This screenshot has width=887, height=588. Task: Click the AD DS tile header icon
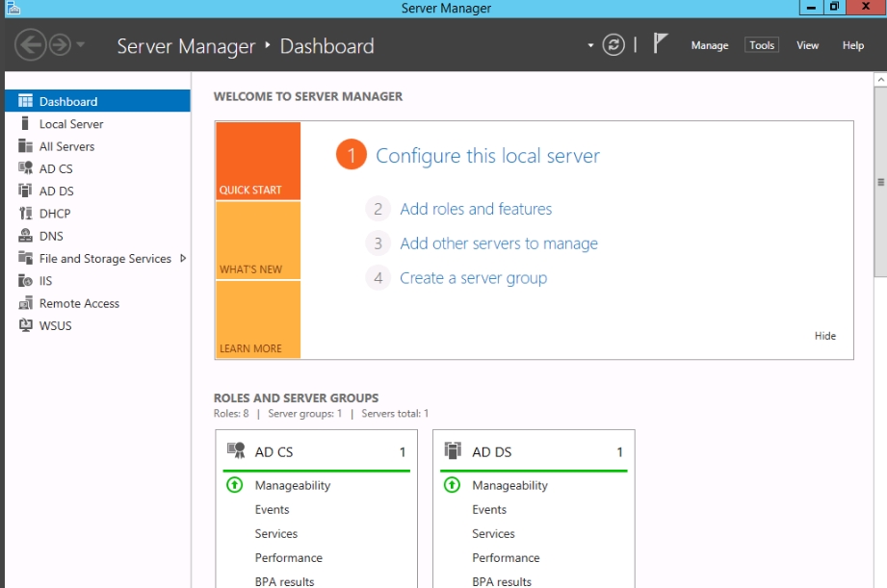click(x=453, y=450)
